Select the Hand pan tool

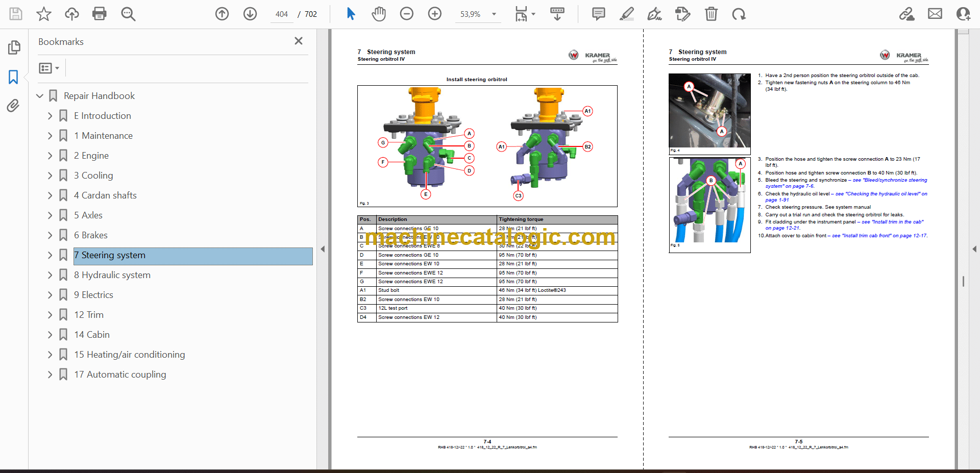point(378,14)
